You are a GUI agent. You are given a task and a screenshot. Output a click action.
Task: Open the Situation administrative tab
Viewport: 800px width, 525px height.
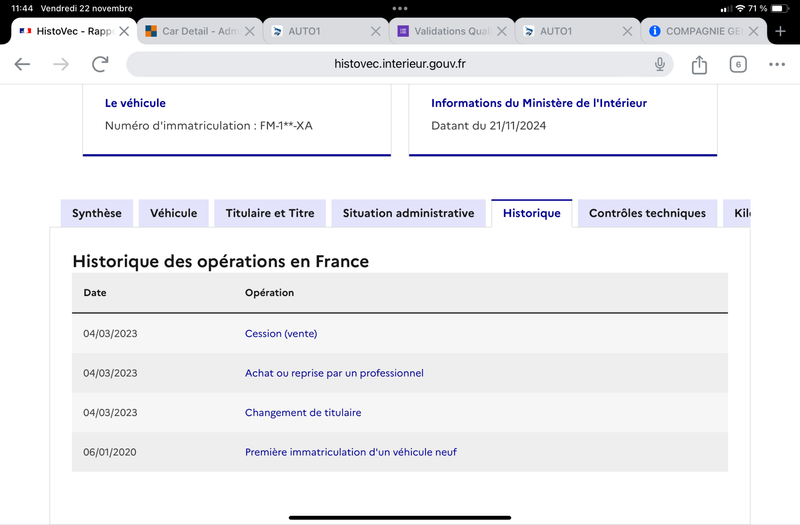tap(408, 213)
